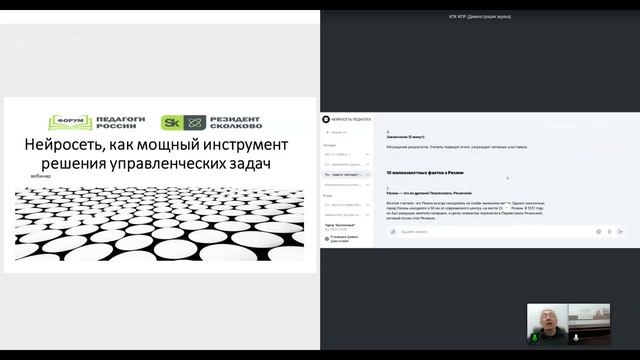Expand the chevron of the second Вчера chat
The image size is (640, 360).
[367, 215]
